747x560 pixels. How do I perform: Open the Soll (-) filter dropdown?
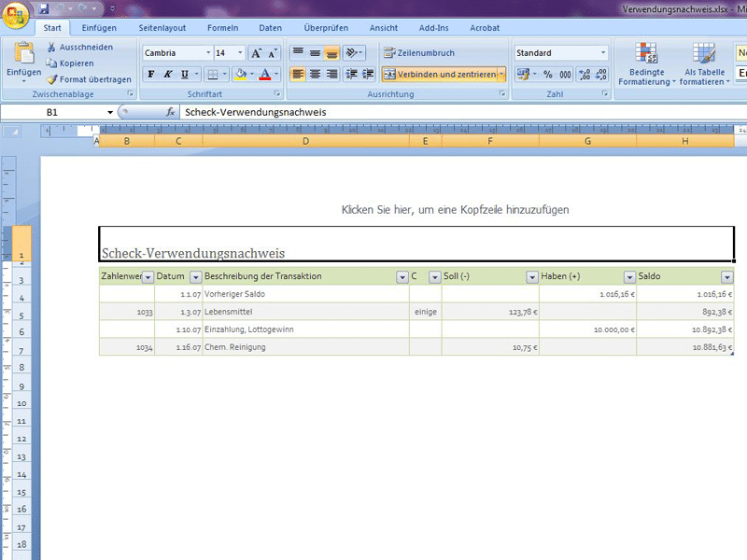coord(532,277)
